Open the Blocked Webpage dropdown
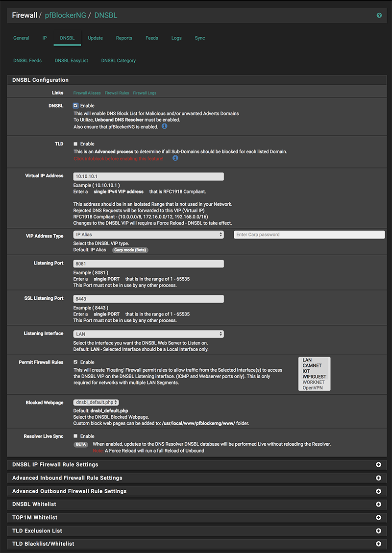The image size is (392, 553). (x=96, y=402)
